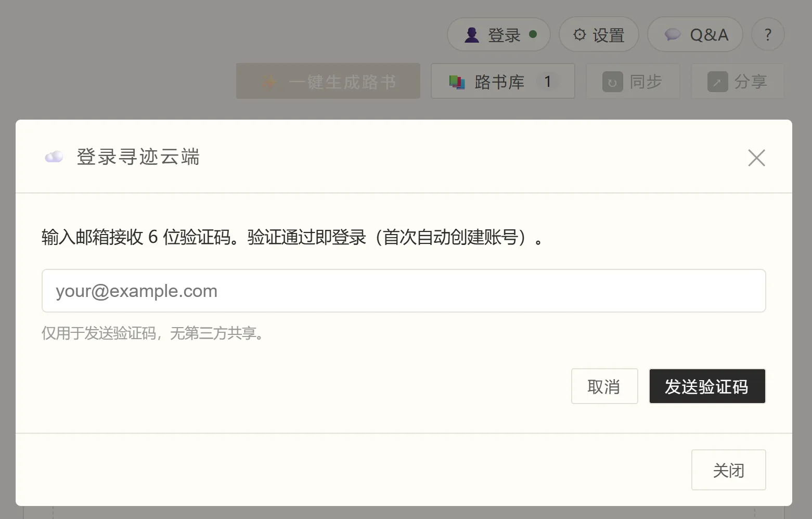Screen dimensions: 812x519
Task: Click the gear icon in 设置 button
Action: pyautogui.click(x=579, y=34)
